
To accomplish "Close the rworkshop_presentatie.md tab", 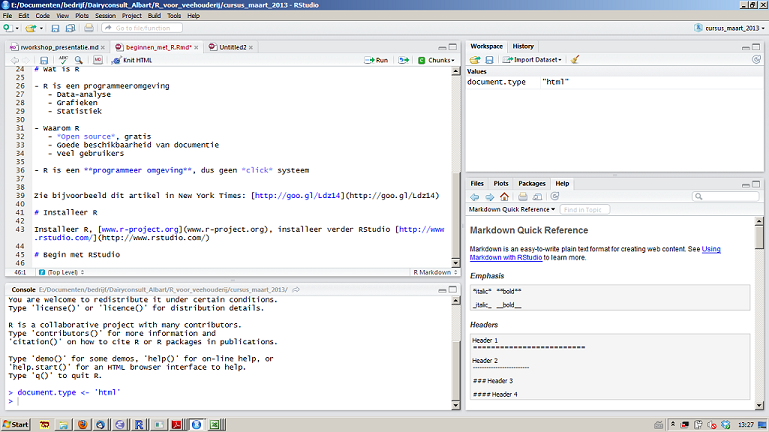I will 103,48.
